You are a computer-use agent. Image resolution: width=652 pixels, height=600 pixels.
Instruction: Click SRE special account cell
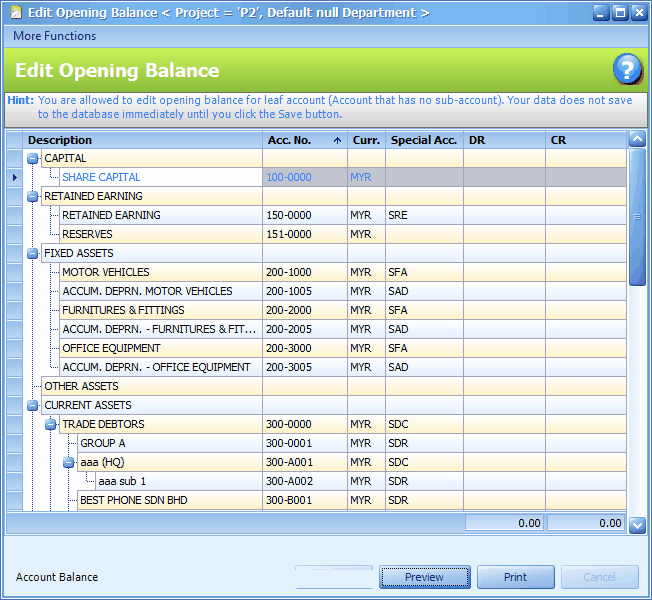tap(424, 215)
